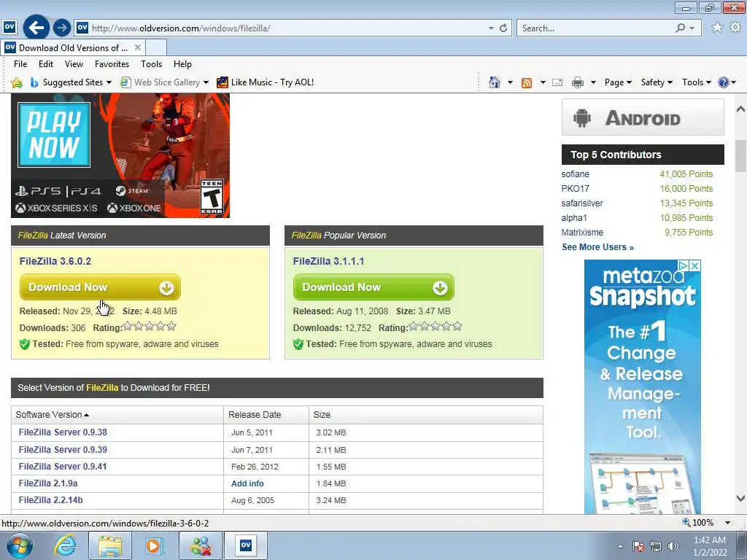Screen dimensions: 747x560
Task: Click the zoom magnifier icon in status bar
Action: coord(686,522)
